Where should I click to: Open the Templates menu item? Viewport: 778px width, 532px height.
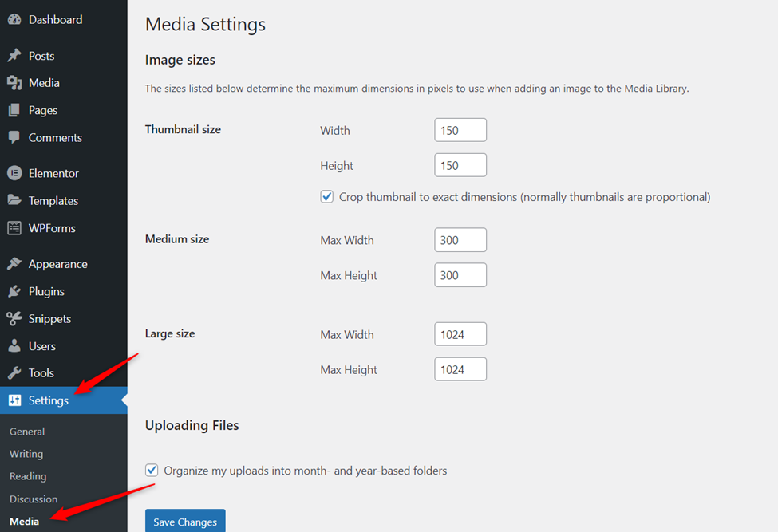tap(53, 200)
